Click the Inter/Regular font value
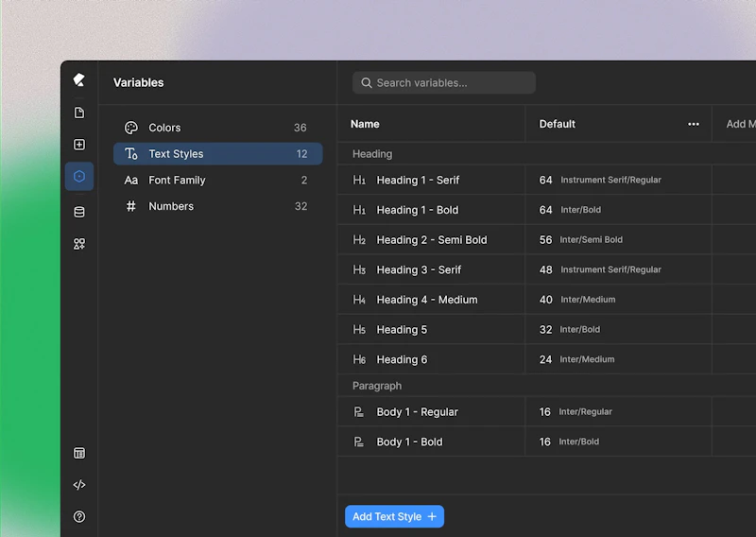Screen dimensions: 756x537 coord(585,412)
